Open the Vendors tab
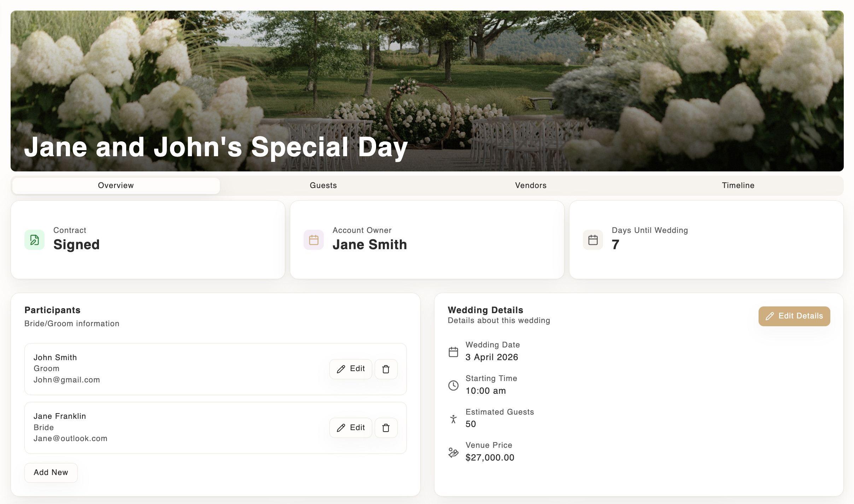854x504 pixels. (530, 185)
